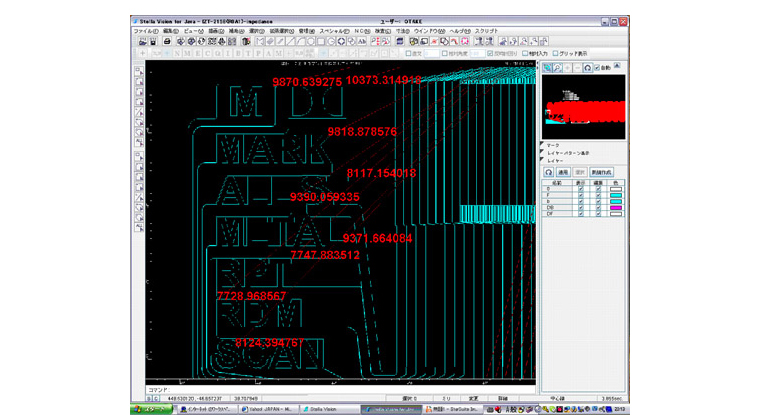Select the Ab text tool
This screenshot has width=760, height=415.
pos(362,42)
